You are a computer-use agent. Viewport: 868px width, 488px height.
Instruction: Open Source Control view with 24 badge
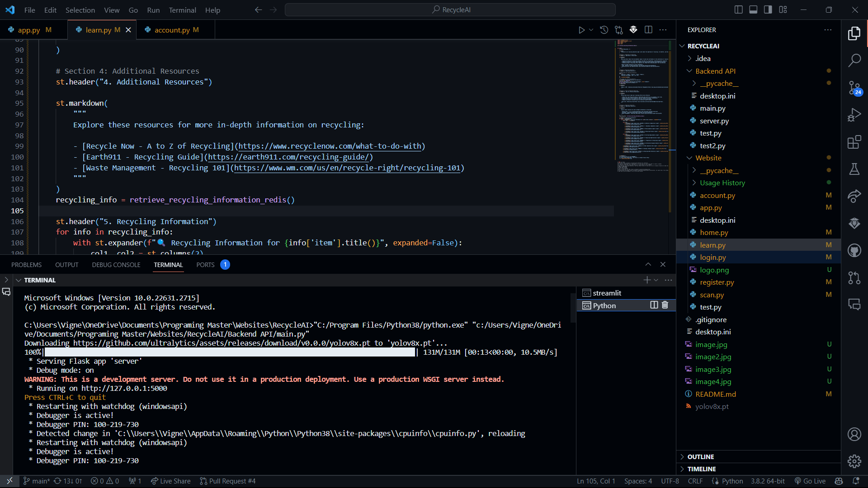854,88
